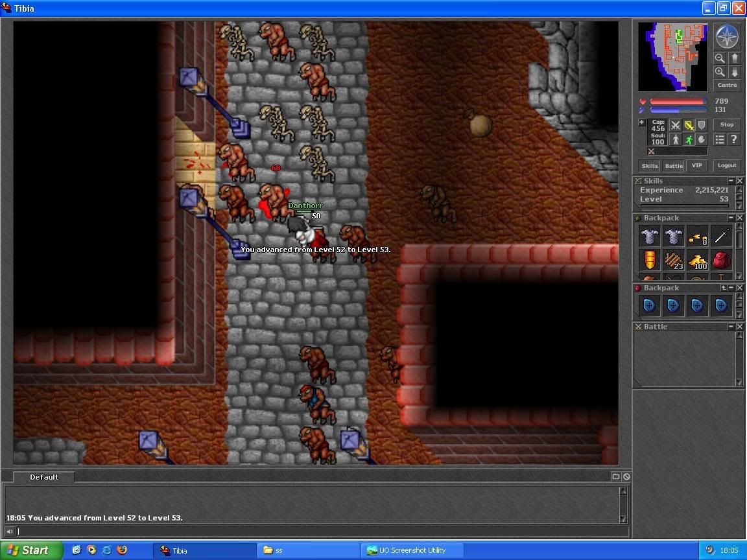This screenshot has width=747, height=560.
Task: Select the orange studded shield item
Action: pyautogui.click(x=649, y=260)
